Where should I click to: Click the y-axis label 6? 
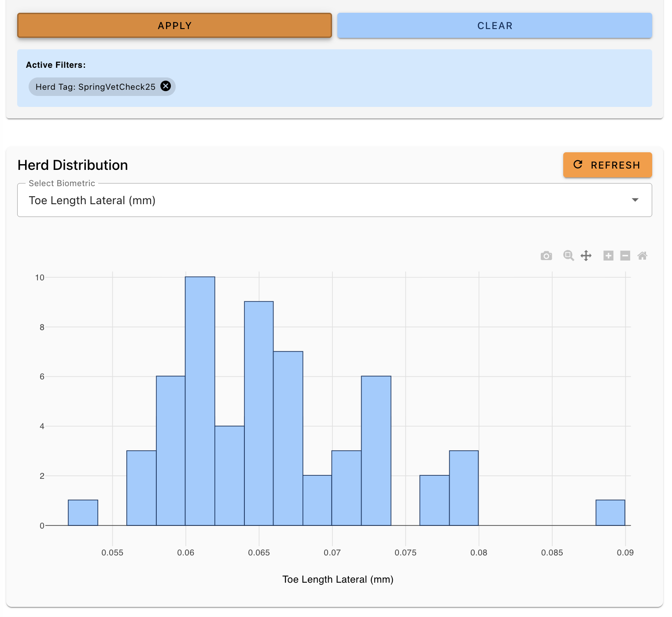coord(42,377)
